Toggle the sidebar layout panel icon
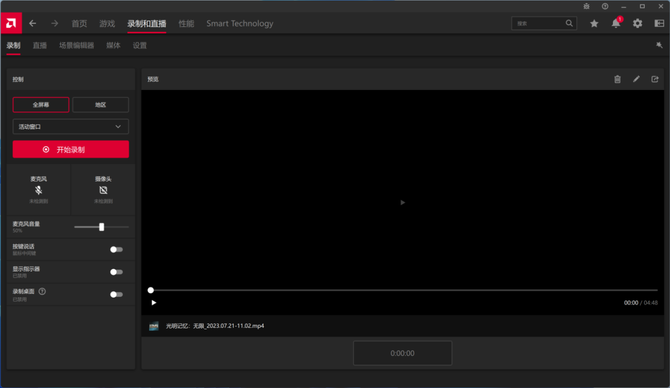Screen dimensions: 670x388 [659, 24]
